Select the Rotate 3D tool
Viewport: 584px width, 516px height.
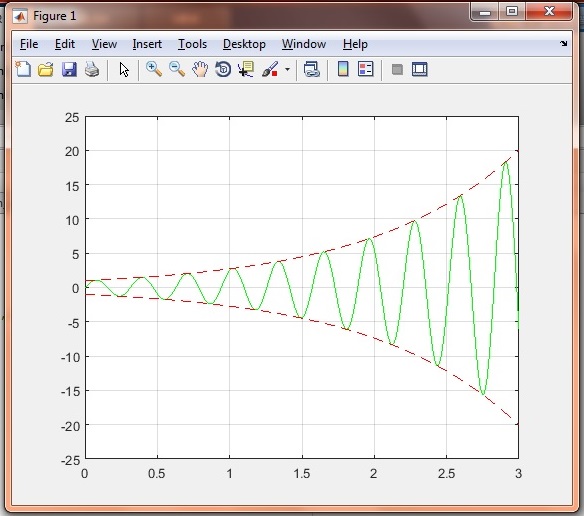coord(223,70)
